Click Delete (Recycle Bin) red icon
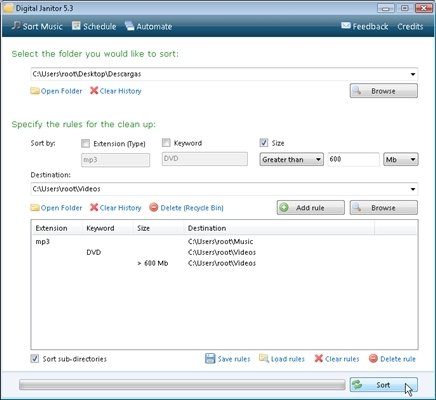Viewport: 436px width, 400px height. coord(154,208)
